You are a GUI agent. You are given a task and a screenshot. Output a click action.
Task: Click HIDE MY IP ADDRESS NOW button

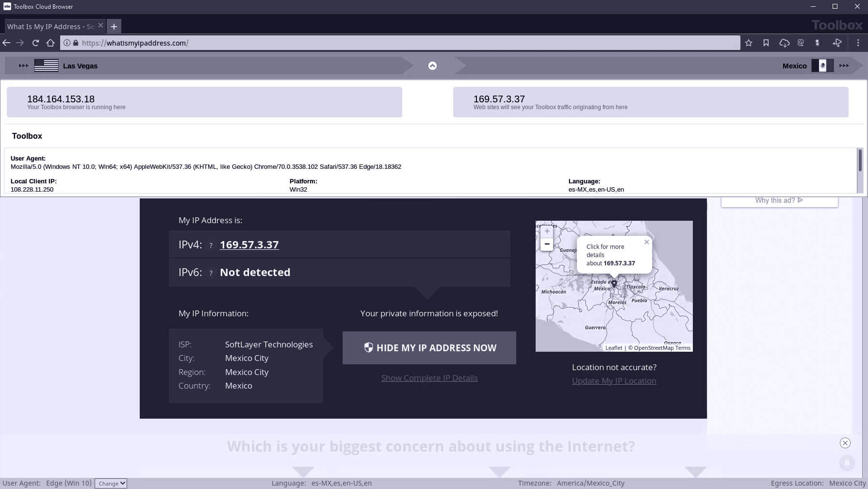[429, 348]
